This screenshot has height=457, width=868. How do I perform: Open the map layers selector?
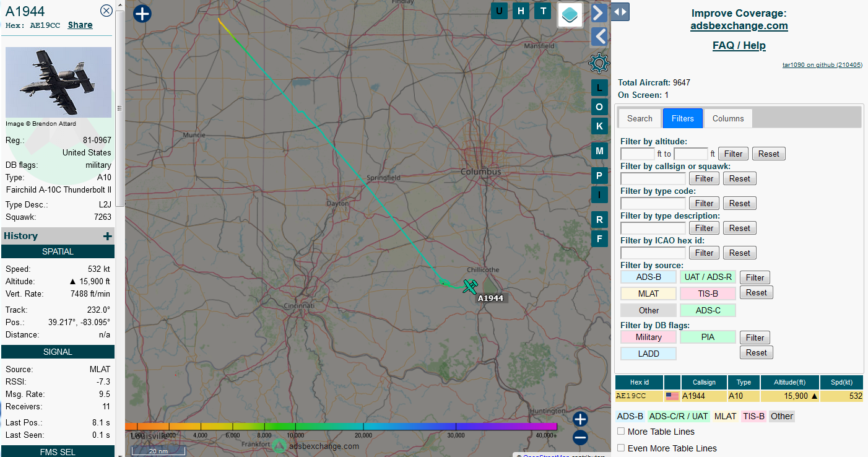(x=570, y=14)
